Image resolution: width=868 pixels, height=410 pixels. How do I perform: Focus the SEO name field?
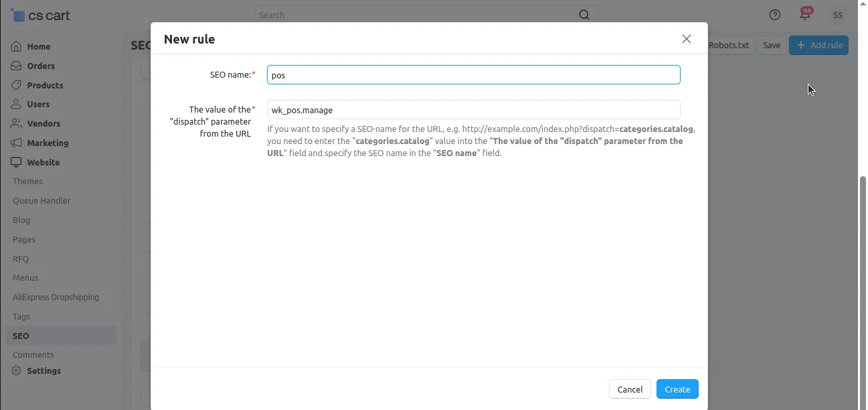[473, 75]
